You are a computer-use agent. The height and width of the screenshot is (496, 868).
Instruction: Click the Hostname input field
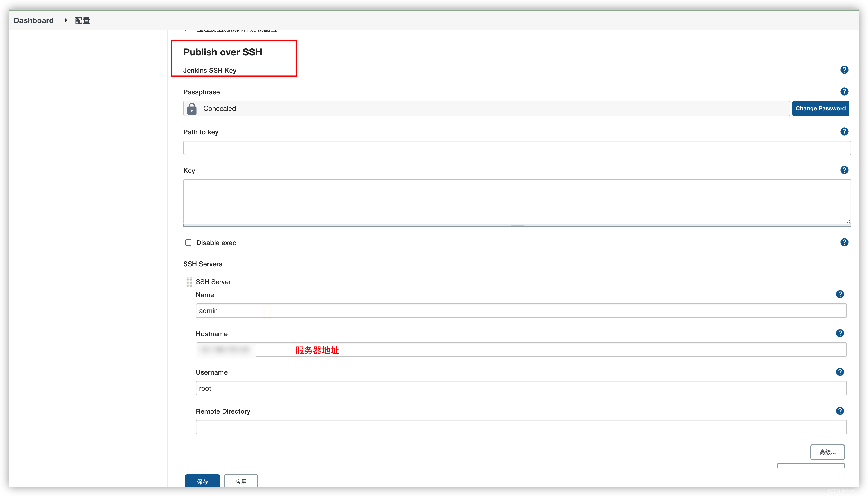(521, 350)
